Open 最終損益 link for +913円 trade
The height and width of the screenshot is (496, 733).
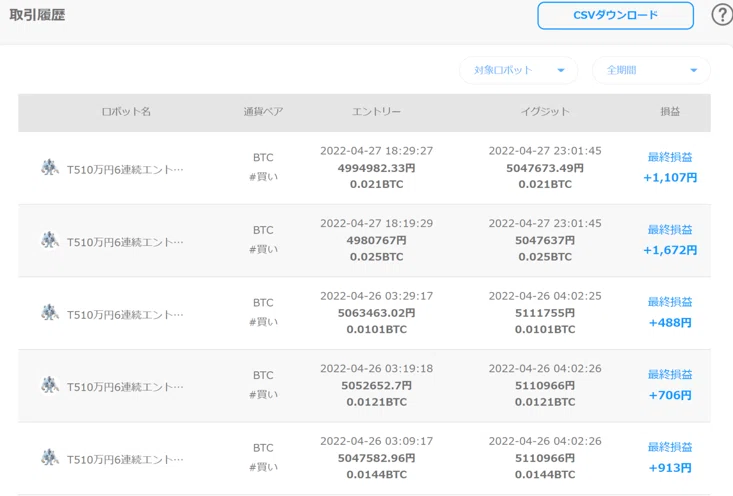pos(670,447)
